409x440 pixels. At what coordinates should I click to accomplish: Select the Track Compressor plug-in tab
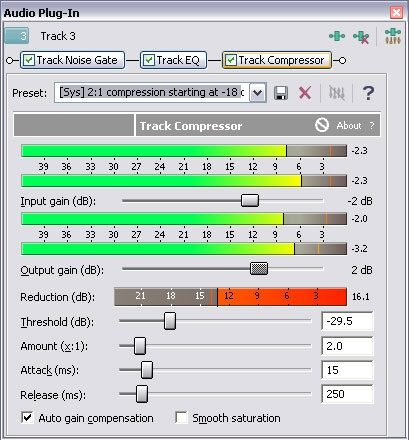point(277,60)
